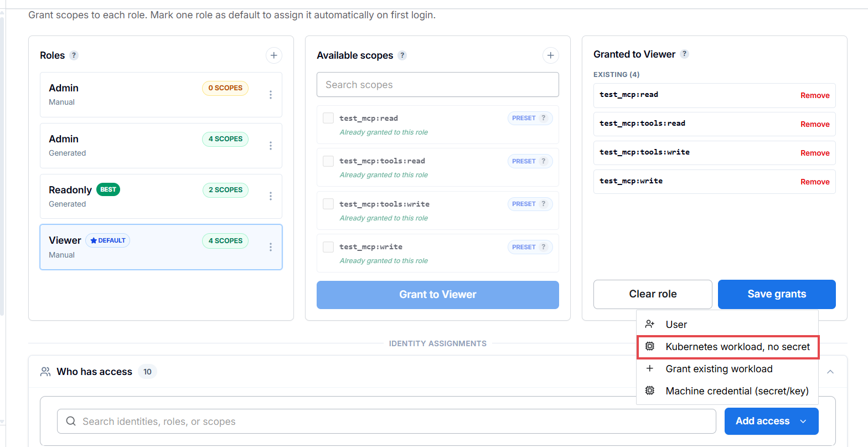Viewport: 868px width, 447px height.
Task: Open the Add access dropdown arrow
Action: [803, 422]
